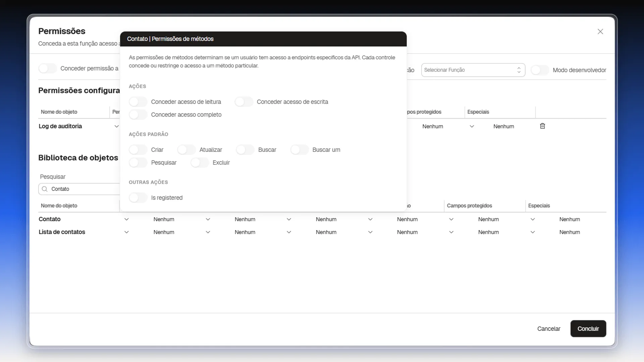Toggle Conceder permissão a switch
Viewport: 644px width, 362px height.
click(x=48, y=68)
